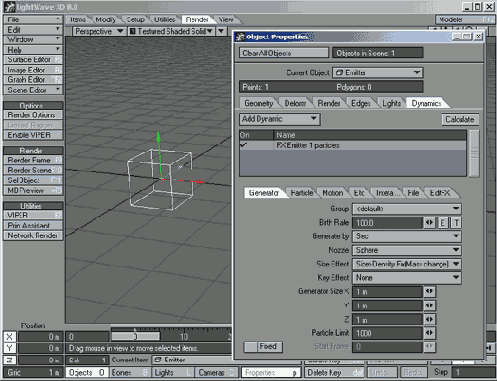Image resolution: width=497 pixels, height=381 pixels.
Task: Switch to the Interaction tab
Action: 387,193
